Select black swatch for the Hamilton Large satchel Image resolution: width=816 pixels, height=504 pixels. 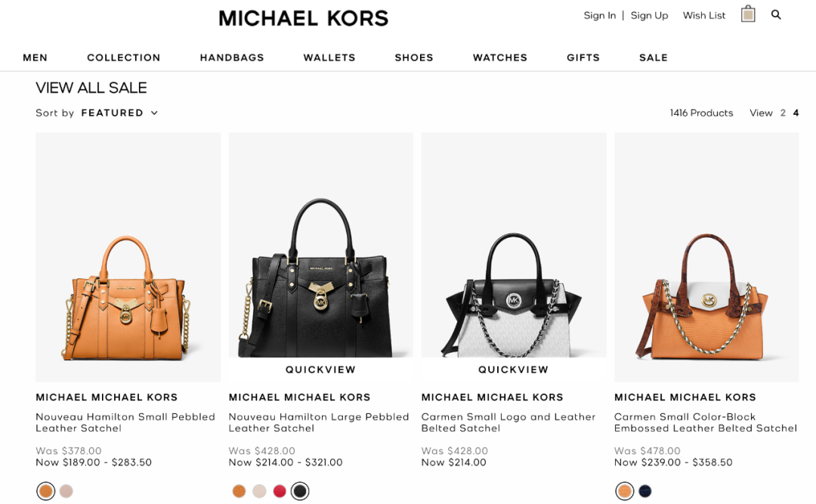[x=300, y=491]
